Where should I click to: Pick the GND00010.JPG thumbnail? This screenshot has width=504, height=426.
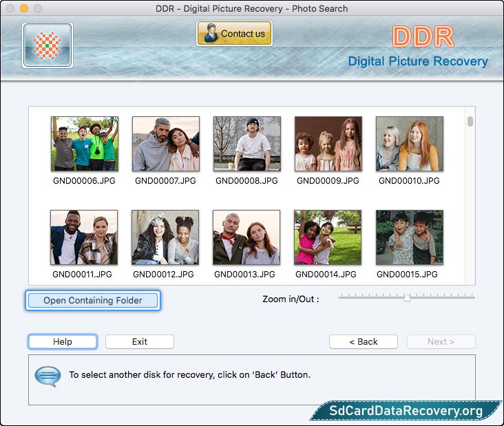409,144
